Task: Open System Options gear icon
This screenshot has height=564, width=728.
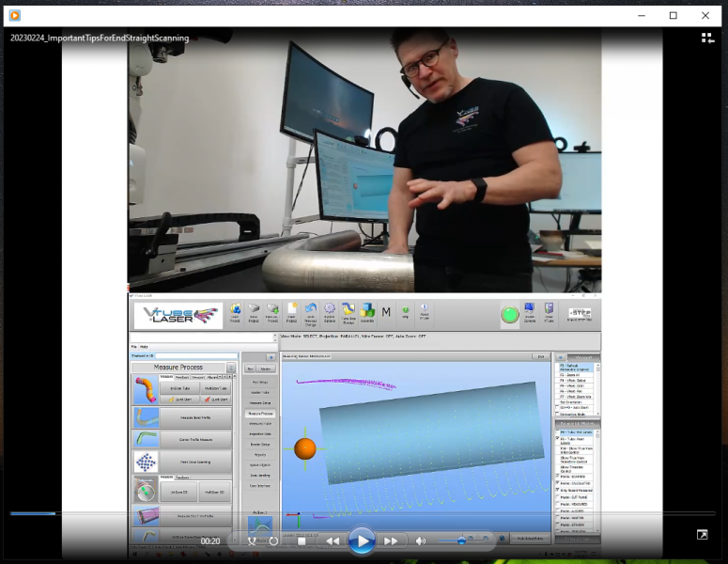Action: click(330, 312)
